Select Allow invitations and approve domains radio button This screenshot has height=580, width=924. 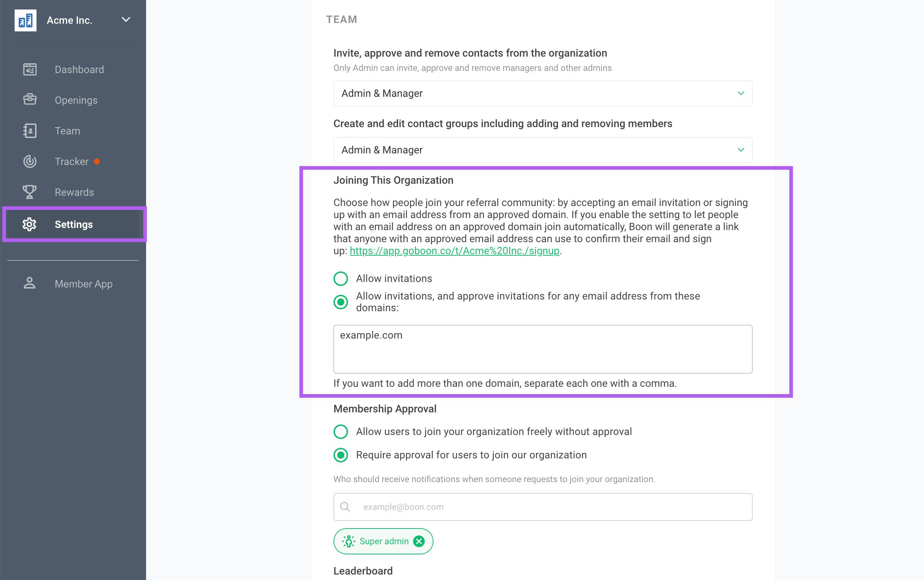tap(341, 302)
